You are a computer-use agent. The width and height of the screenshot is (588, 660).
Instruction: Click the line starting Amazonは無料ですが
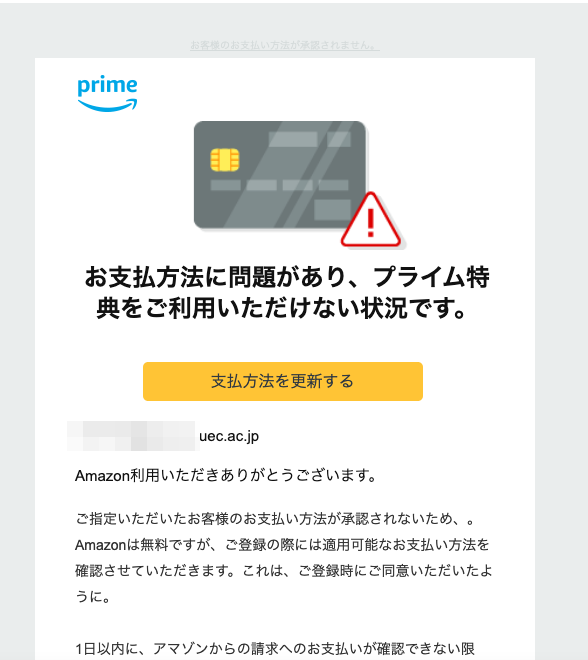[x=282, y=545]
